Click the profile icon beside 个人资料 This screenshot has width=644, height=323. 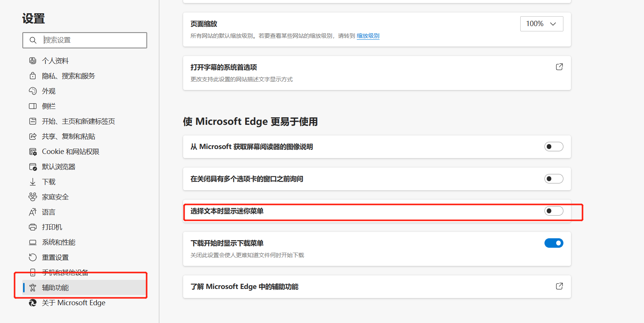pyautogui.click(x=33, y=61)
